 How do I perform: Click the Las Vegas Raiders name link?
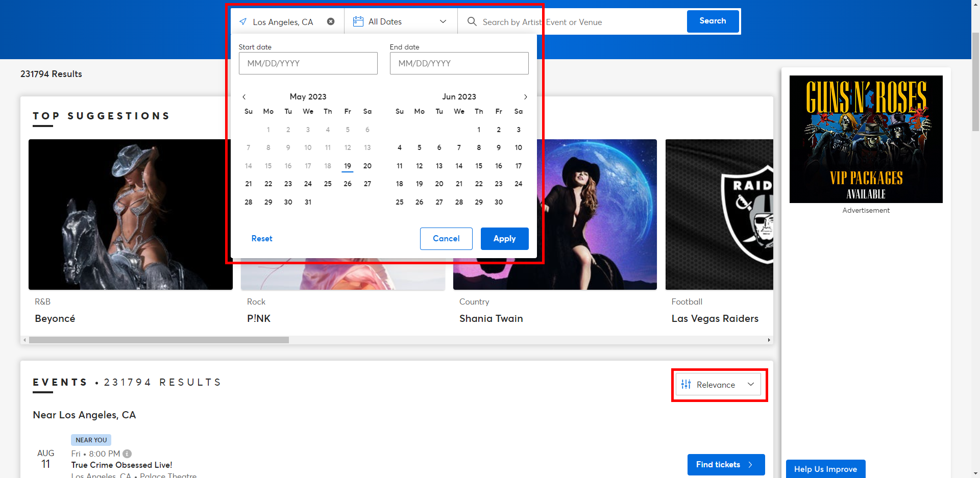tap(715, 318)
